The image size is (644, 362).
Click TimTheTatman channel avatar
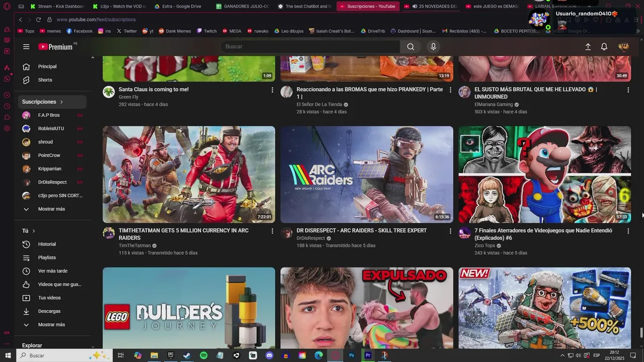click(x=109, y=233)
